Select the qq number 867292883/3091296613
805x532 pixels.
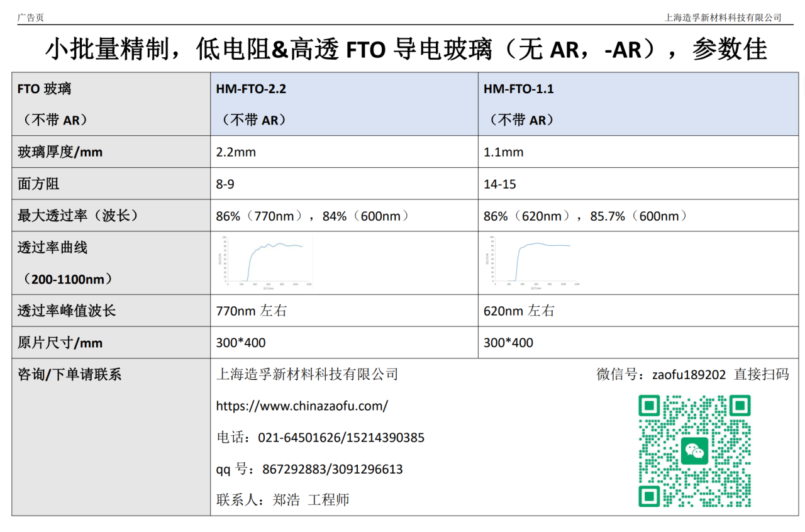(x=332, y=469)
